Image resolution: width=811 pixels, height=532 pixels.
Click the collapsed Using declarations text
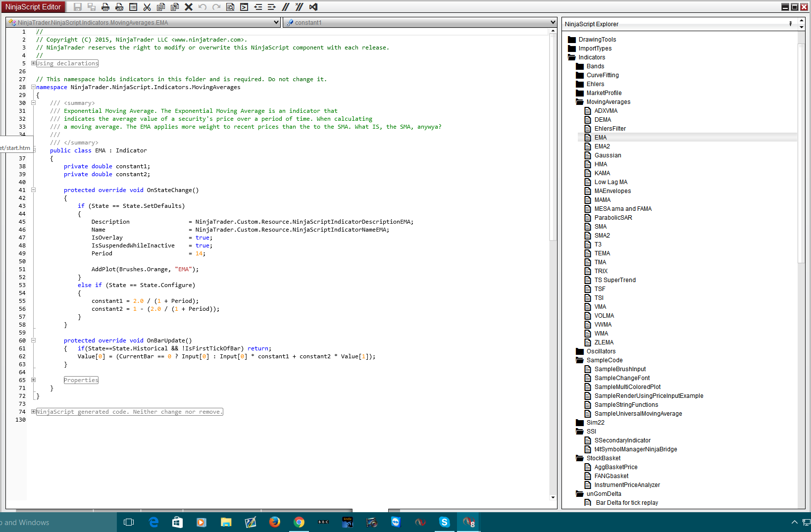pyautogui.click(x=67, y=63)
